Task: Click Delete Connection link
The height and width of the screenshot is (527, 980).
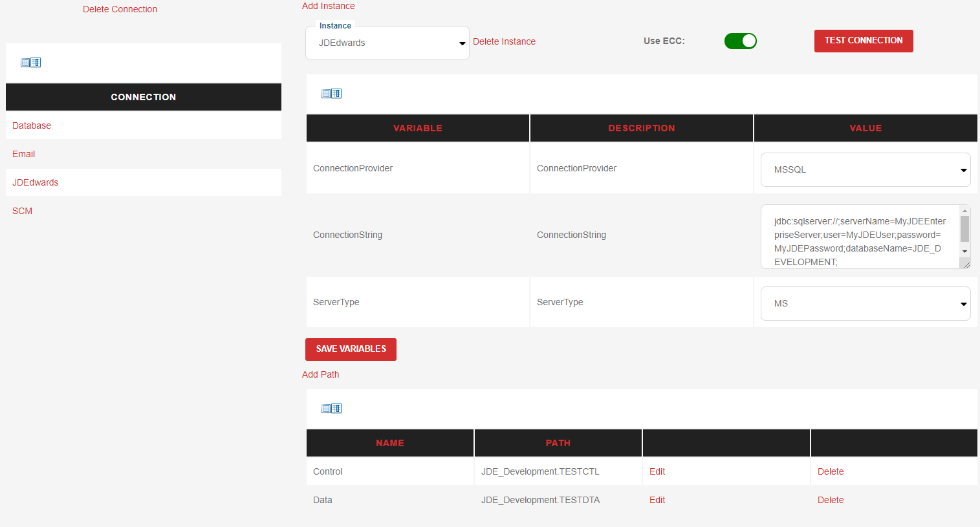Action: (x=120, y=9)
